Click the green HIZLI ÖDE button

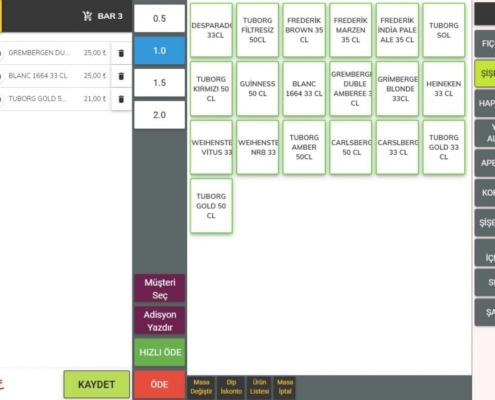tap(160, 352)
